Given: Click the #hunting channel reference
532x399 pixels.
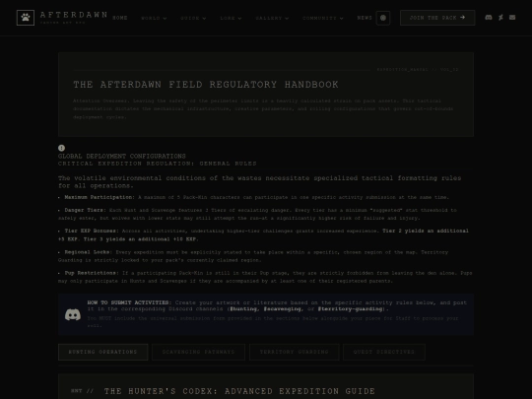Looking at the screenshot, I should point(243,309).
